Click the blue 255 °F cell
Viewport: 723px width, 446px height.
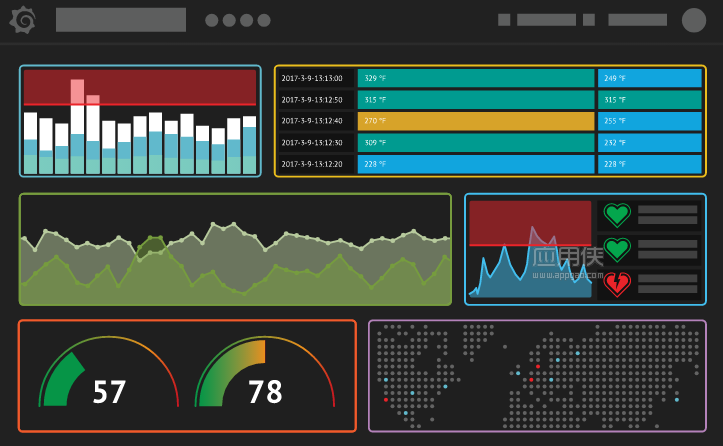tap(650, 121)
